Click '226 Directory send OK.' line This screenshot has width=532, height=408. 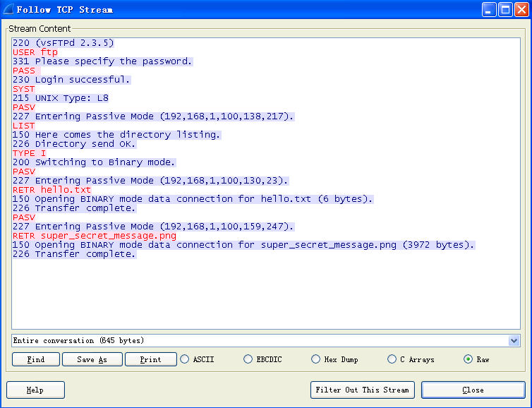pyautogui.click(x=74, y=143)
